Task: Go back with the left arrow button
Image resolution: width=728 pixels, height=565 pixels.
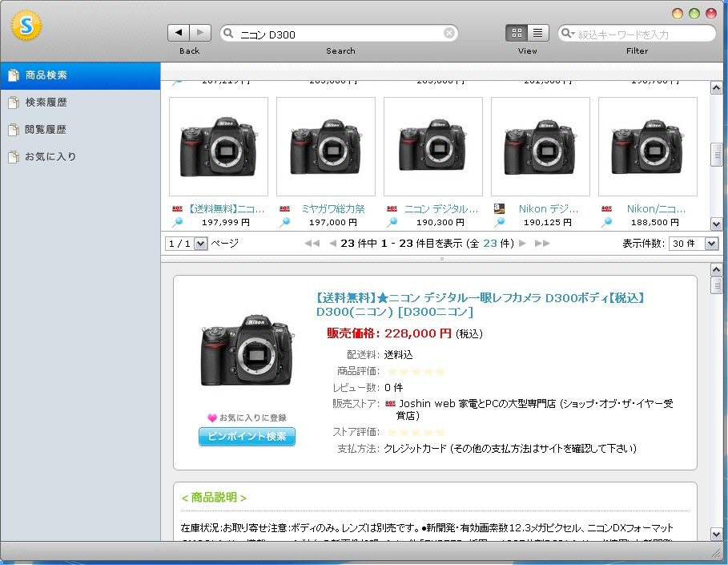Action: click(x=179, y=33)
